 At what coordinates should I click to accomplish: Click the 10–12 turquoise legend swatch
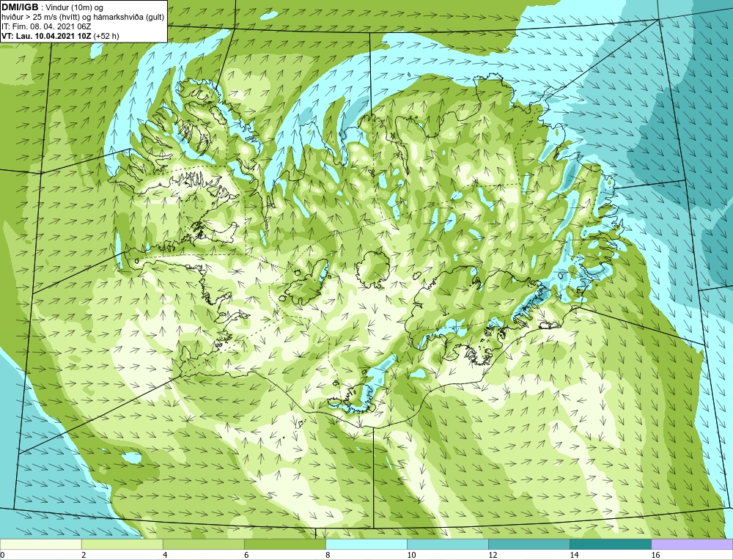click(448, 544)
